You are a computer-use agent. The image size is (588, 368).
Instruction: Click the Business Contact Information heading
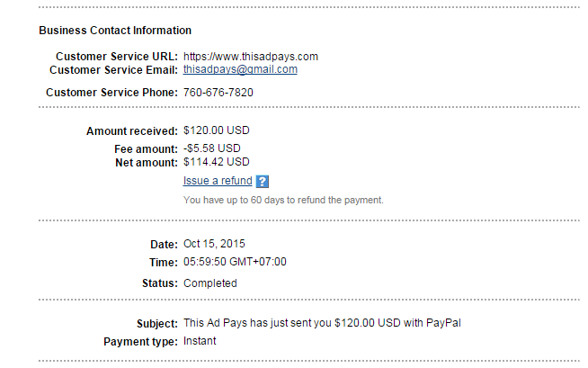point(115,31)
